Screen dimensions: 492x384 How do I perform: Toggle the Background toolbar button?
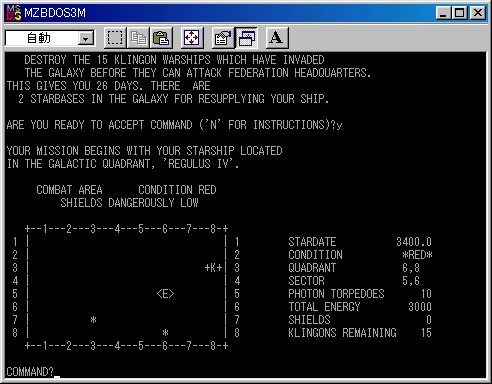click(246, 38)
